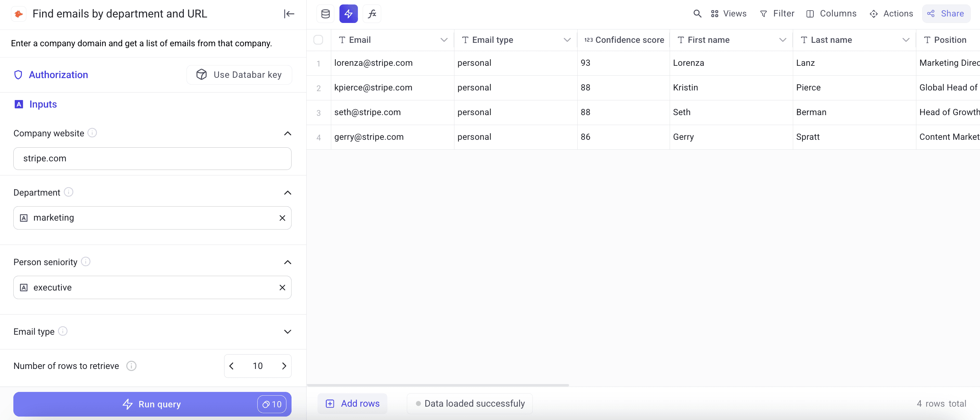This screenshot has height=420, width=980.
Task: Collapse the left panel with the arrow icon
Action: click(289, 14)
